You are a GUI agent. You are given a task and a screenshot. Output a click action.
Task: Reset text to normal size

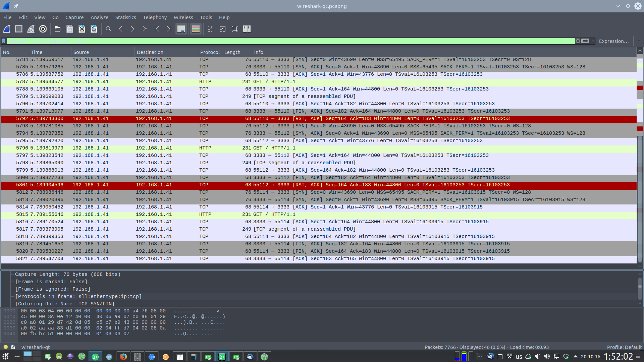pos(235,29)
